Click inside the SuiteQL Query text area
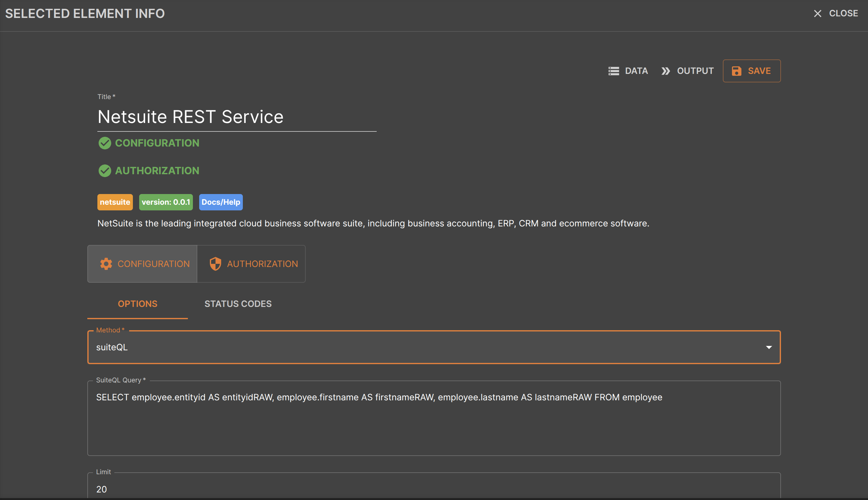The image size is (868, 500). pos(434,418)
